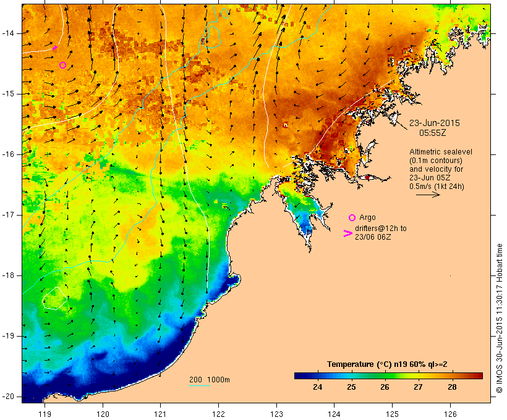Image resolution: width=507 pixels, height=420 pixels.
Task: Click the '0.5m/s (1kt 24h)' label
Action: 437,187
